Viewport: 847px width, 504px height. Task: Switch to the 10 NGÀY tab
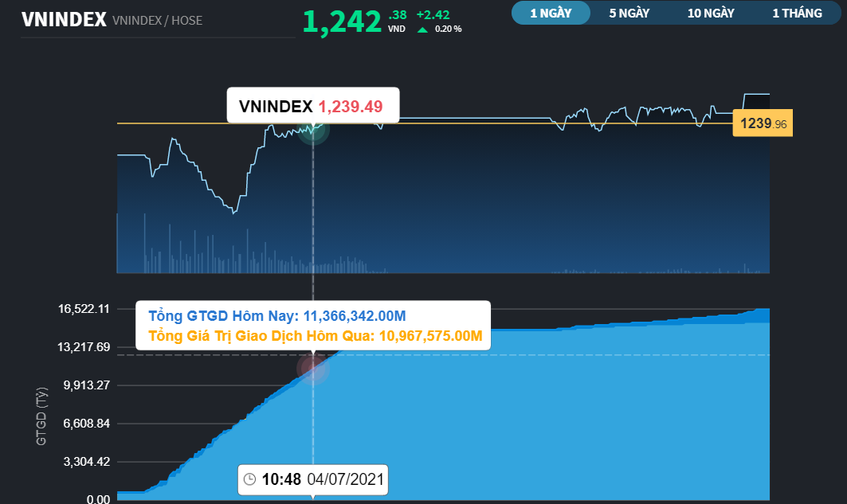710,13
